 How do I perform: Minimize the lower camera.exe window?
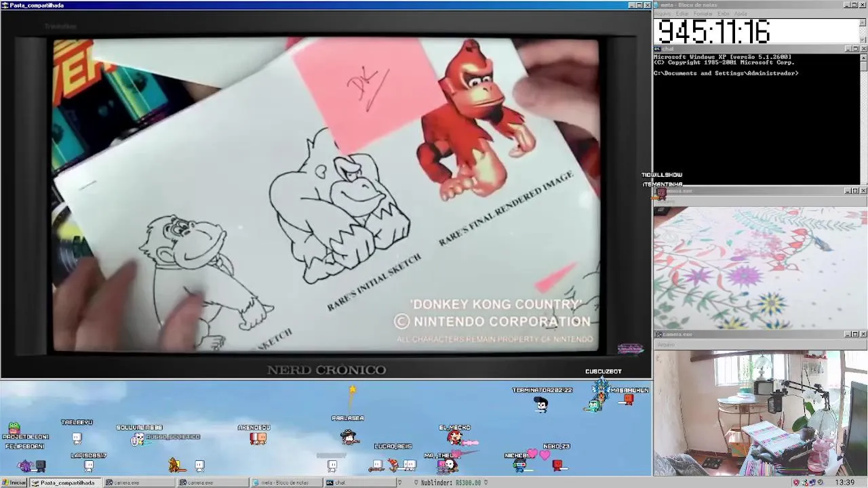tap(847, 334)
